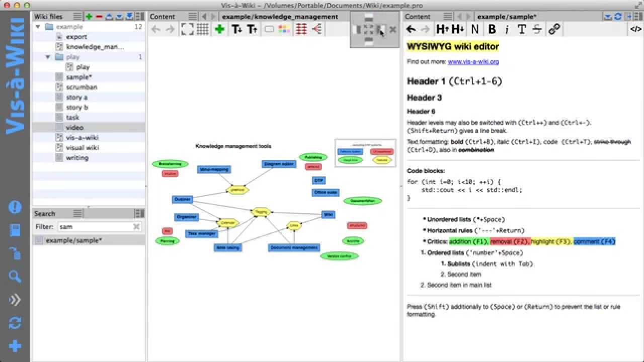Click the save disk icon in sidebar

15,231
